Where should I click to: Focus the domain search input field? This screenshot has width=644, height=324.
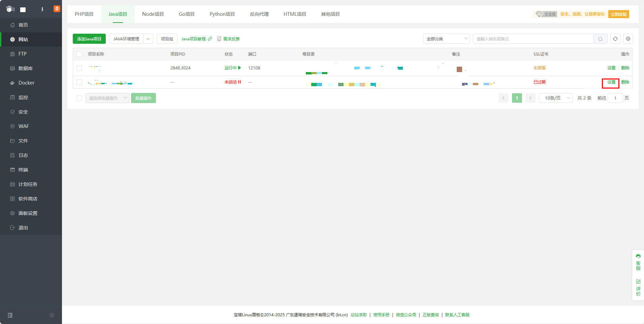pyautogui.click(x=533, y=39)
